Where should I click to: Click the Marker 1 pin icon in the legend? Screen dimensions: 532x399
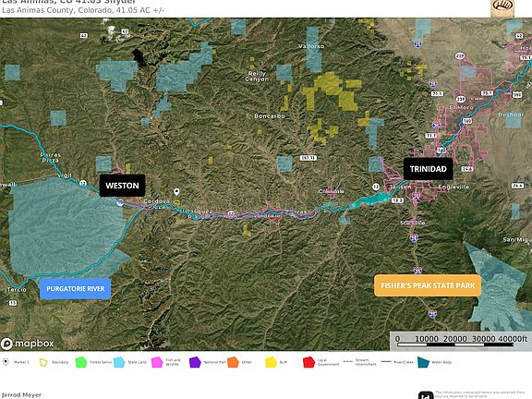pos(6,362)
